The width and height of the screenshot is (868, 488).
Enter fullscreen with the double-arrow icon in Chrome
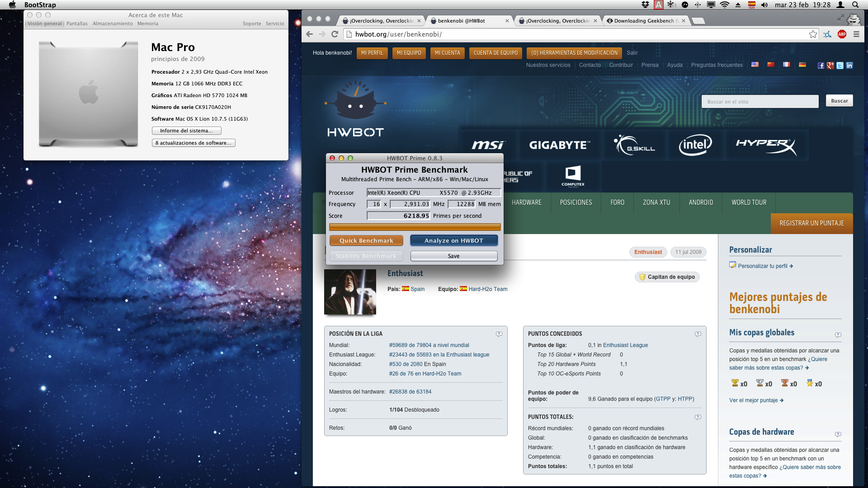tap(840, 18)
